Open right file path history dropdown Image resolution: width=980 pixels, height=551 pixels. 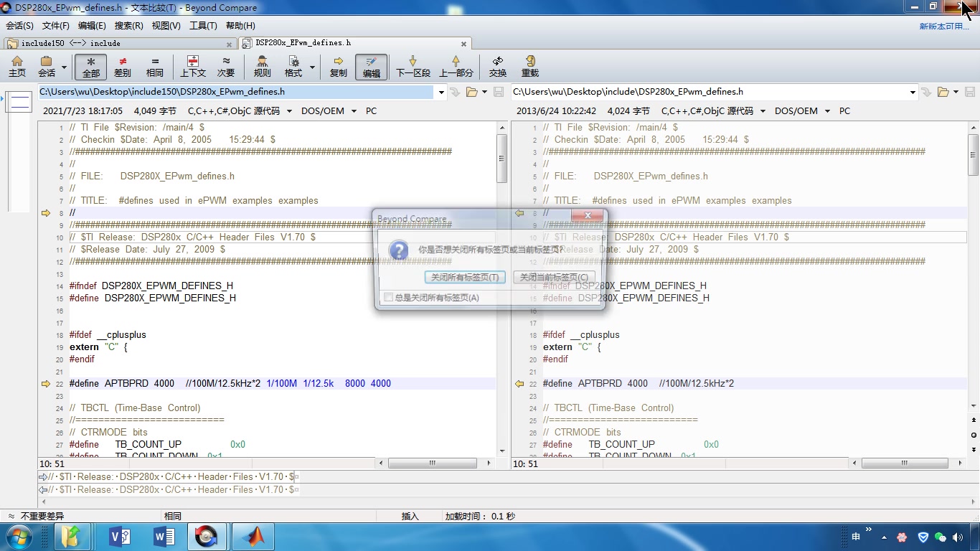coord(913,92)
